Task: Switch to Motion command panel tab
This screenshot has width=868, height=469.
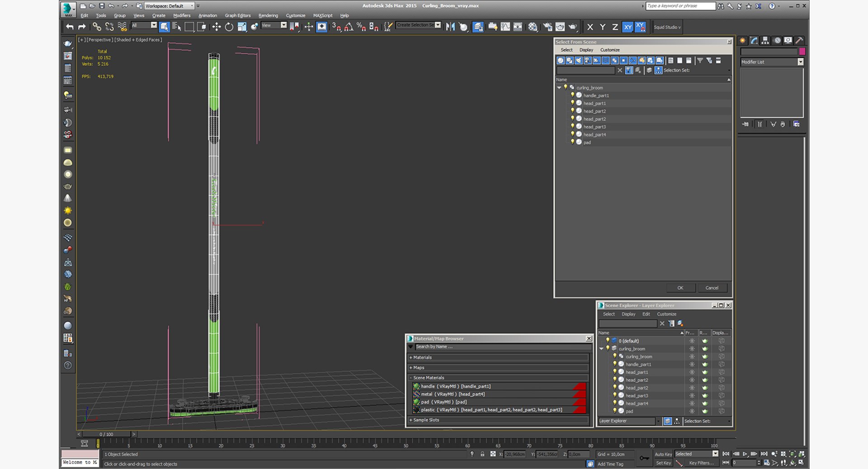Action: (x=777, y=41)
